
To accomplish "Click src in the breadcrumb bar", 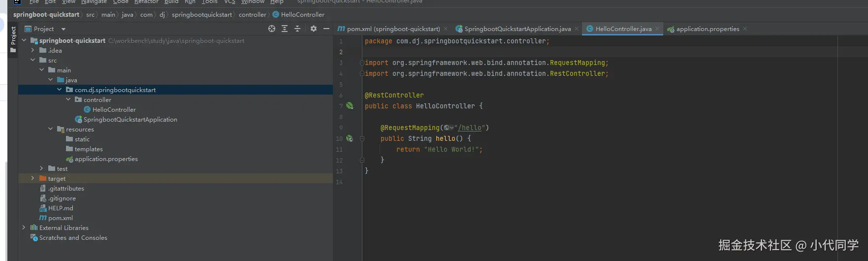I will tap(90, 14).
